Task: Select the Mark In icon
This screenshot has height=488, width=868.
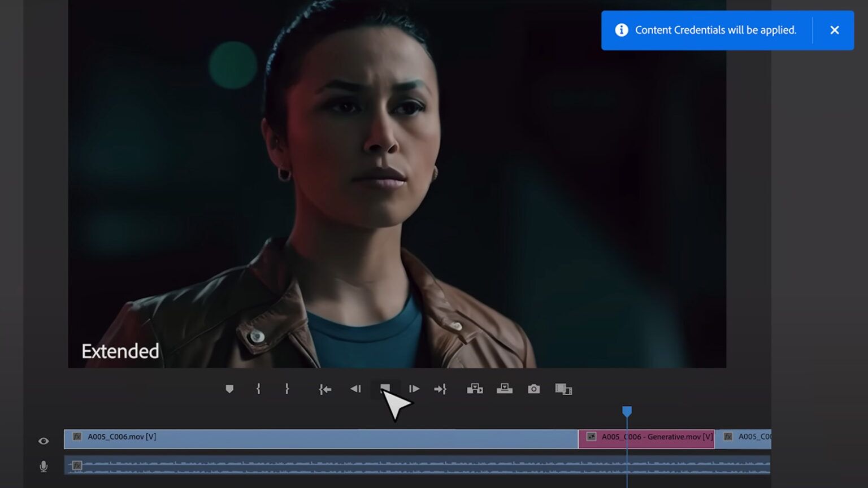Action: point(258,389)
